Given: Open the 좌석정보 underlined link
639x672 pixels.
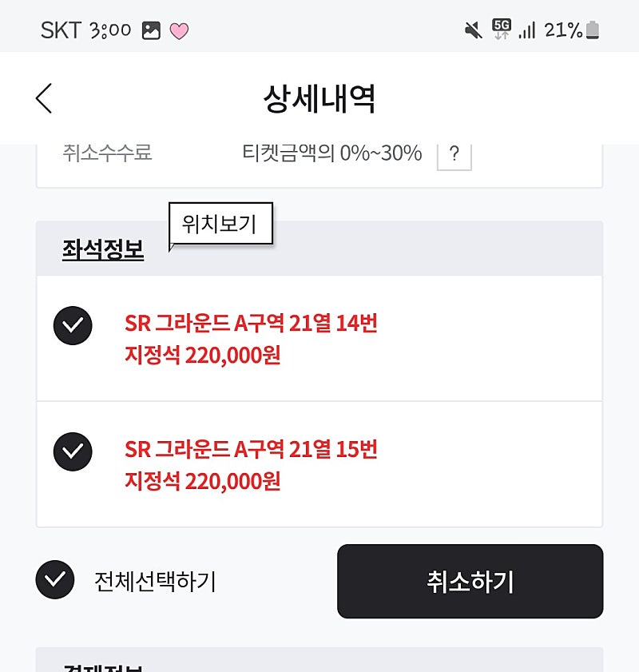Looking at the screenshot, I should pos(103,250).
